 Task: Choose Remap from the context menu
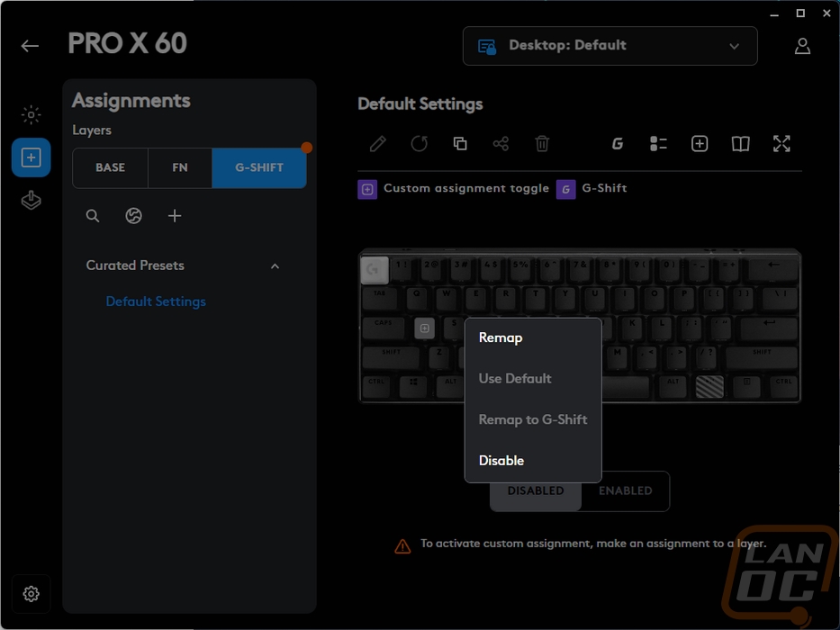533,338
